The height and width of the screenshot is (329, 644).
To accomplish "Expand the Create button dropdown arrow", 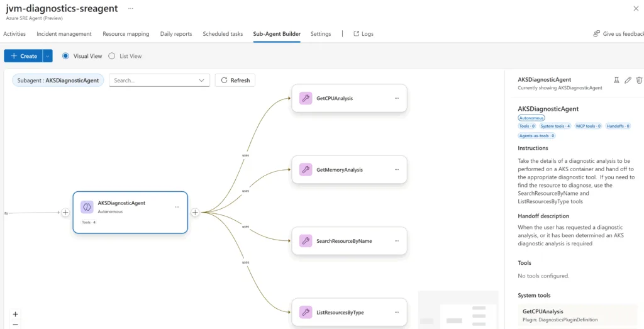I will tap(48, 56).
